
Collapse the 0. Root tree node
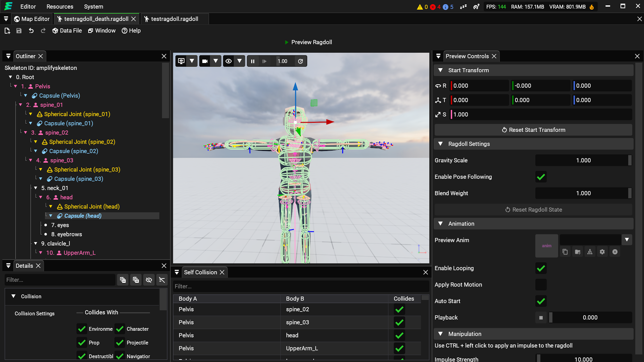10,77
